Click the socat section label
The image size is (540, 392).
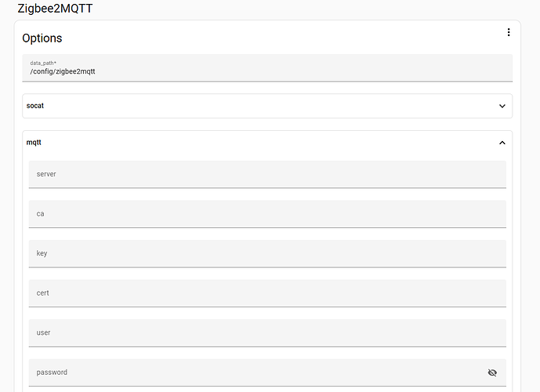click(x=37, y=106)
